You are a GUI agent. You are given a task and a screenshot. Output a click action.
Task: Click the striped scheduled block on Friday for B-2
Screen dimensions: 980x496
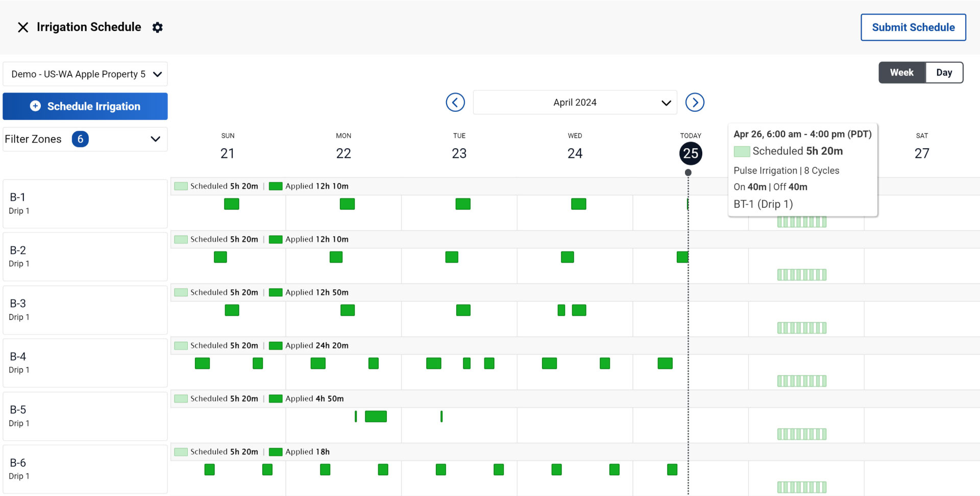pyautogui.click(x=802, y=274)
